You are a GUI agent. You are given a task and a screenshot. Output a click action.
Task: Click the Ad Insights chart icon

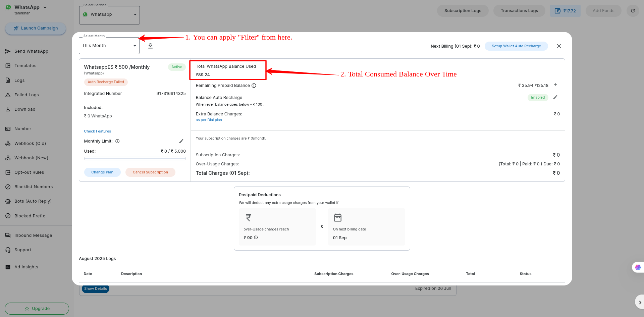click(x=8, y=267)
